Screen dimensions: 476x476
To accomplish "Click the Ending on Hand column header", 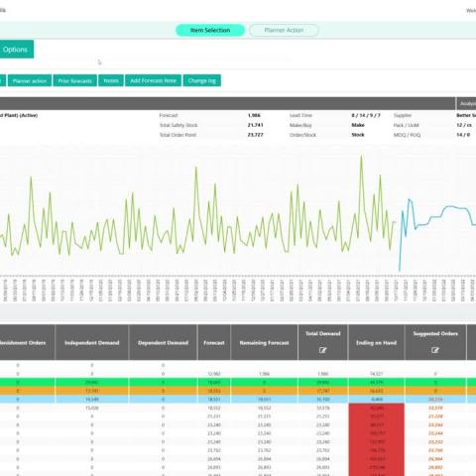I will (376, 343).
